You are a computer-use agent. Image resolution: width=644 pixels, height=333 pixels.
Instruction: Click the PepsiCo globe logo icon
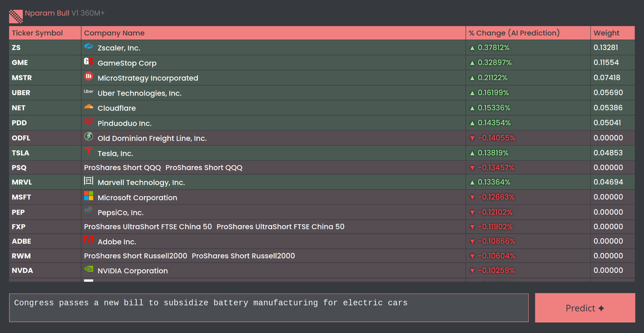point(88,211)
